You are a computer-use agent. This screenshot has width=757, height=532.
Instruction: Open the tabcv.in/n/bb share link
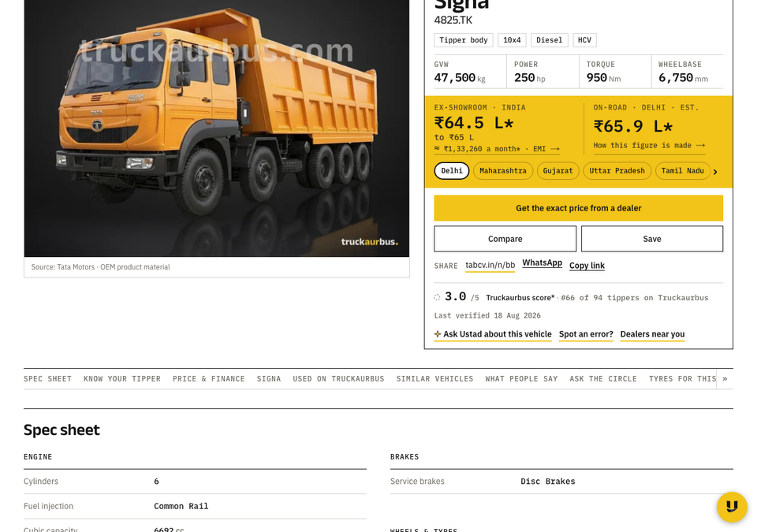(490, 266)
